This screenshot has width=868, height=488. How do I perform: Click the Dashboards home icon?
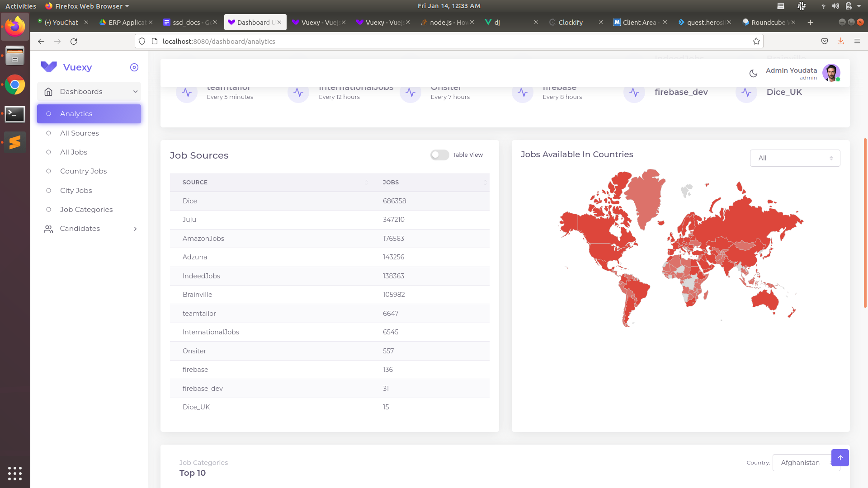pyautogui.click(x=48, y=92)
